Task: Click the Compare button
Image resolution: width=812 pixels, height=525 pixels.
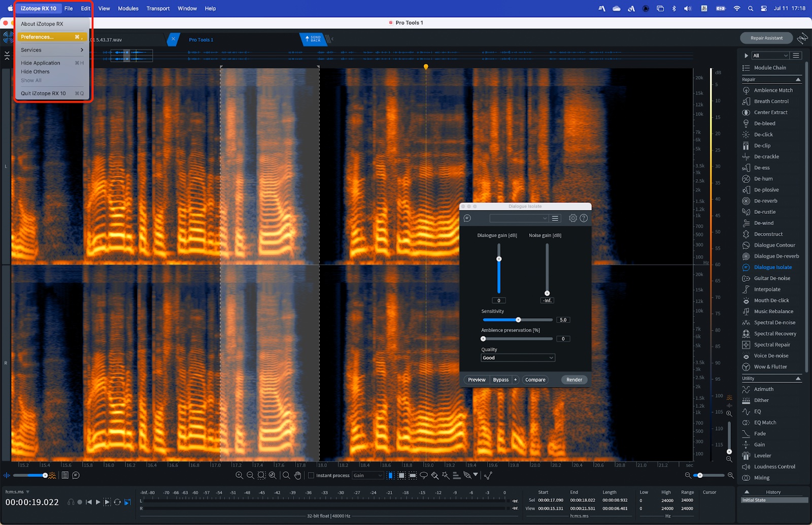Action: pos(535,380)
